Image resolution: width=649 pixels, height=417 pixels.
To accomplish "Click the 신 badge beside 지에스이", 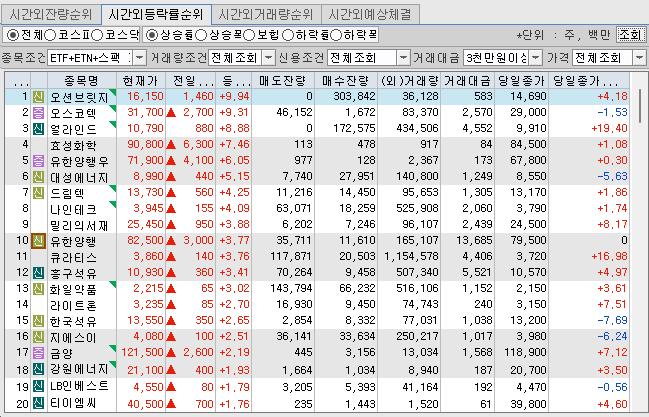I will click(x=38, y=337).
